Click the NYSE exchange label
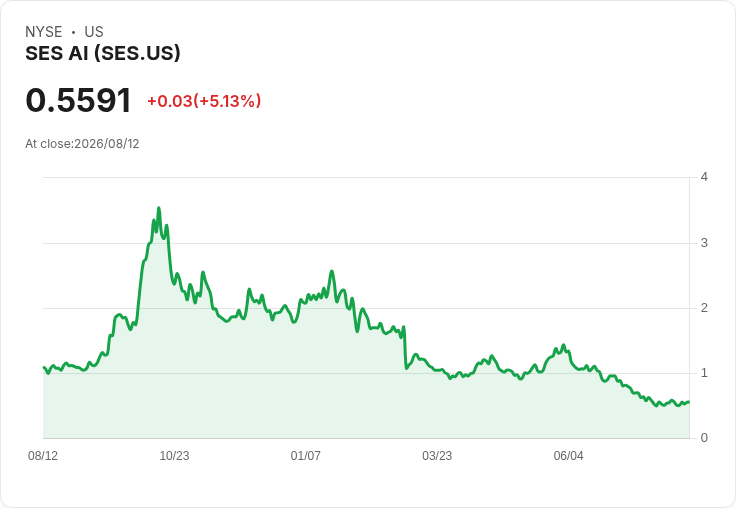Screen dimensions: 736x508 pyautogui.click(x=44, y=31)
